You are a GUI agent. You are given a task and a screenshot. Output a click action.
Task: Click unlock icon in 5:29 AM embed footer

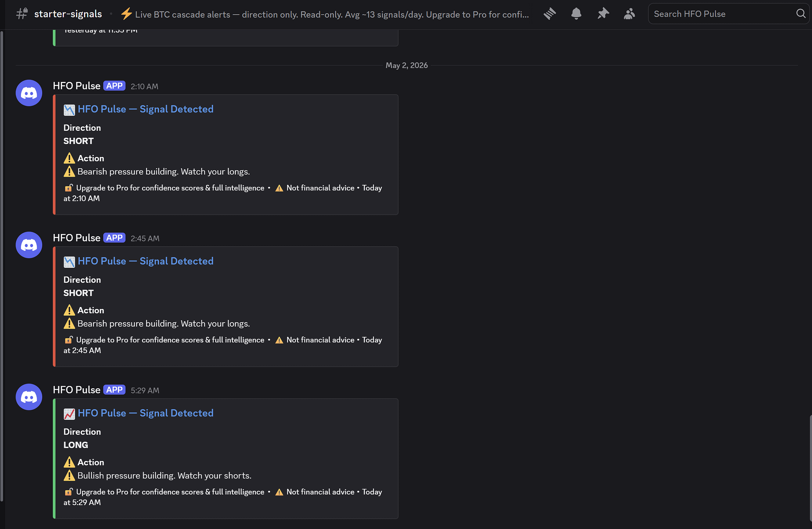(x=69, y=492)
